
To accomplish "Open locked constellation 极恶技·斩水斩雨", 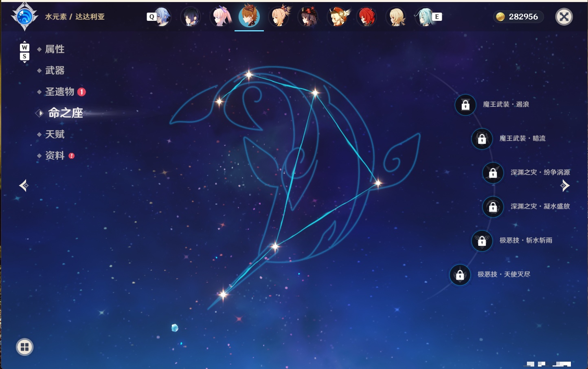I will click(482, 241).
